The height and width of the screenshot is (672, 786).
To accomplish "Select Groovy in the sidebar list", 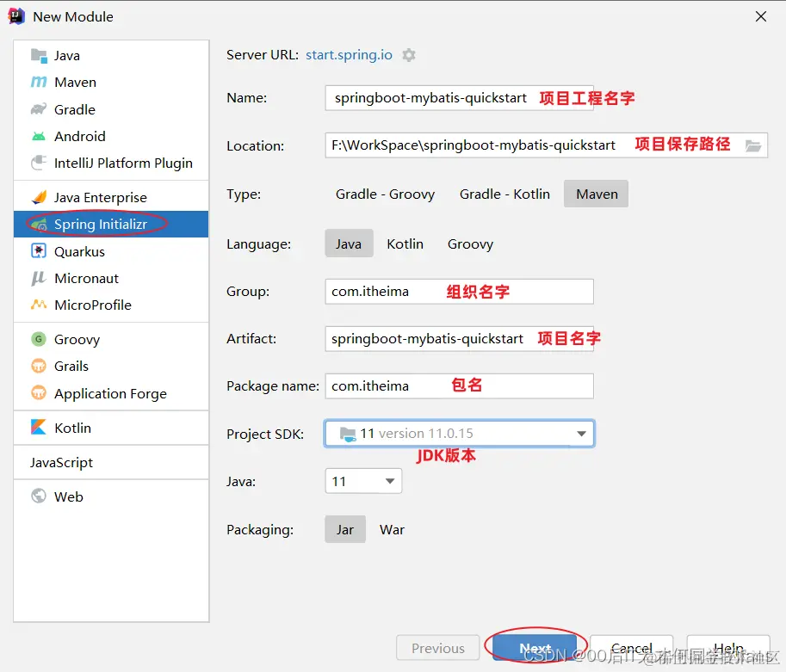I will [x=111, y=339].
